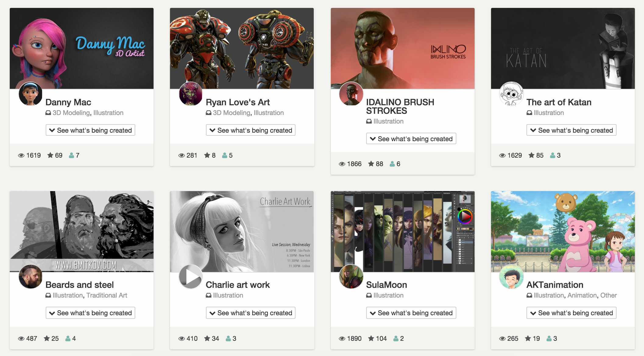Viewport: 644px width, 356px height.
Task: Click The art of Katan avatar icon
Action: [x=511, y=94]
